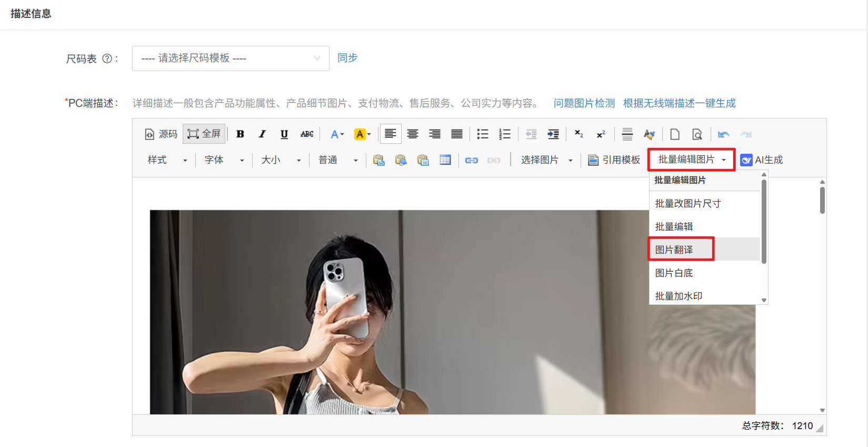Toggle strikethrough text formatting

pyautogui.click(x=307, y=134)
